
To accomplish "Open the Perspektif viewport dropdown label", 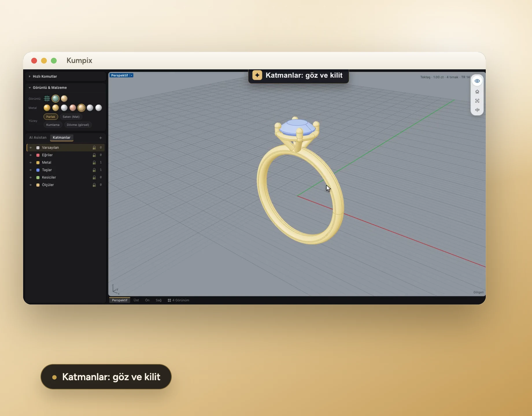I will click(121, 75).
